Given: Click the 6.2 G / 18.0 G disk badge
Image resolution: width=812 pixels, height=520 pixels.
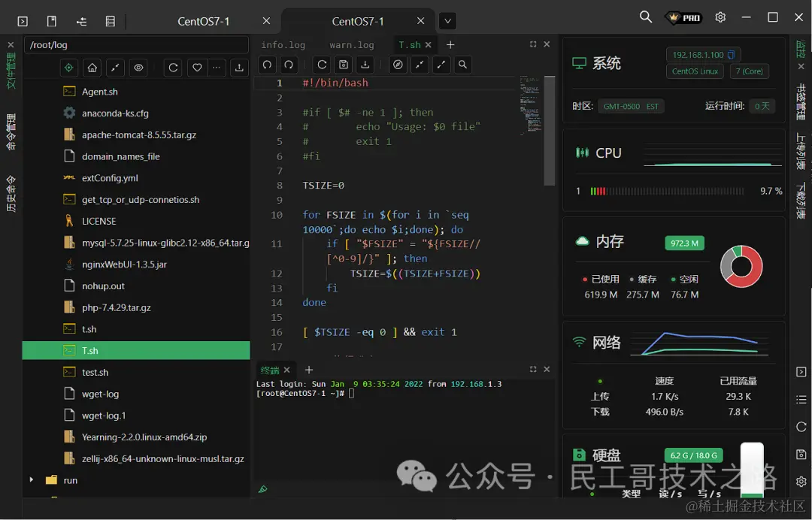Looking at the screenshot, I should (693, 455).
